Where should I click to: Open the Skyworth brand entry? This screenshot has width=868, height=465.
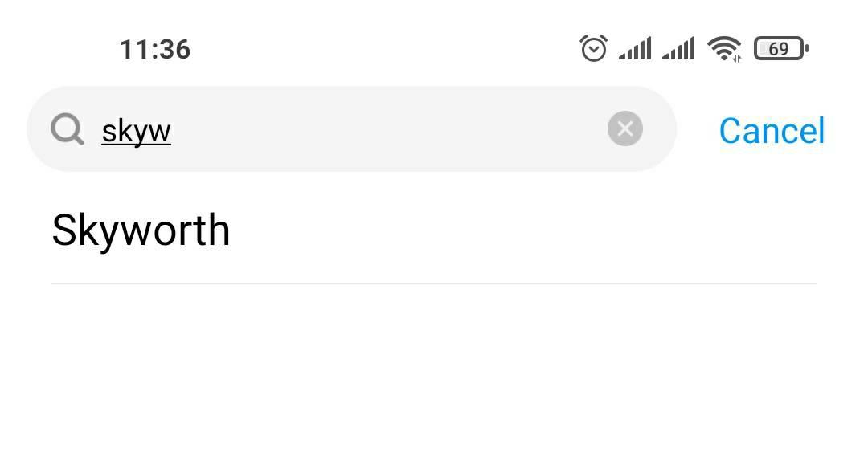click(x=141, y=230)
